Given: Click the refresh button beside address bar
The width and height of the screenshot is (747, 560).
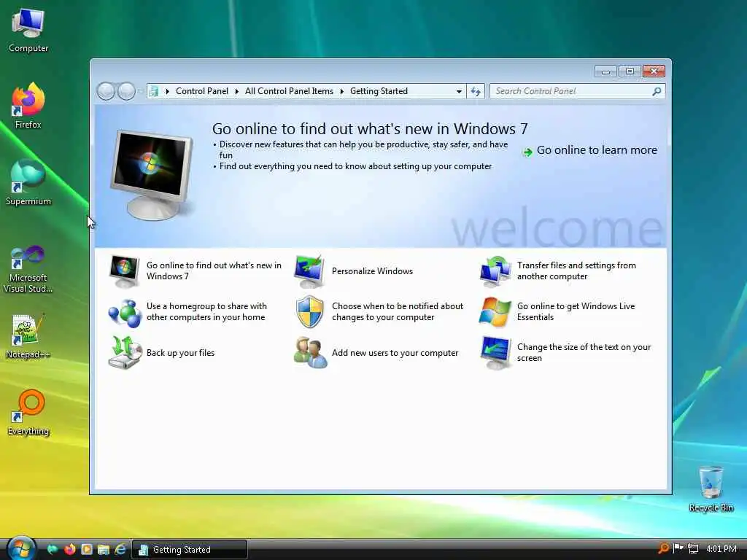Looking at the screenshot, I should point(476,91).
